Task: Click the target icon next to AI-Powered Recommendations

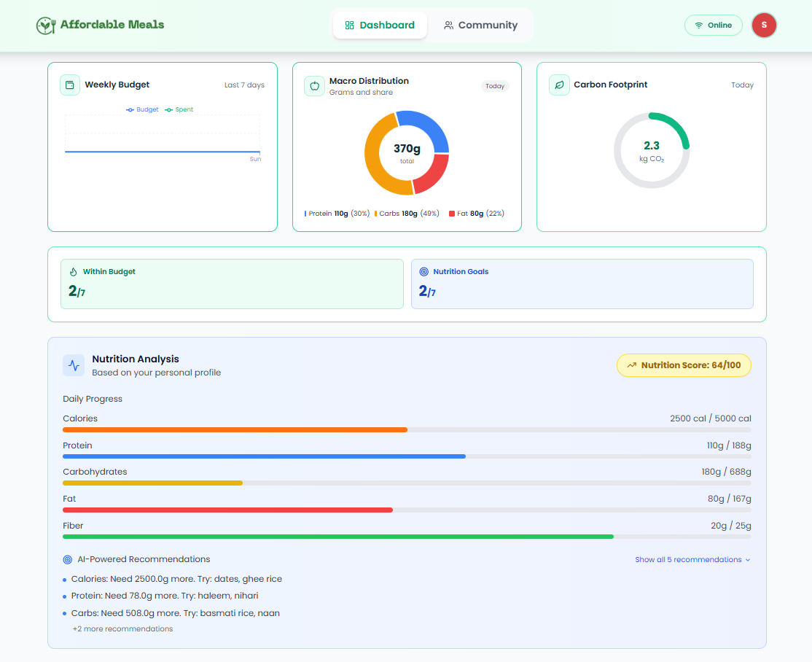Action: coord(67,559)
